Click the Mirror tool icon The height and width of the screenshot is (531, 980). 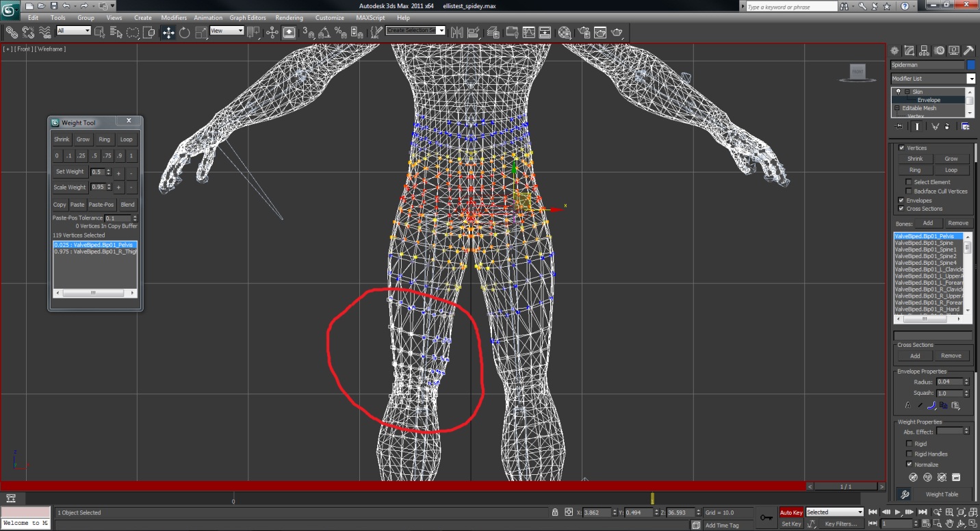point(456,31)
